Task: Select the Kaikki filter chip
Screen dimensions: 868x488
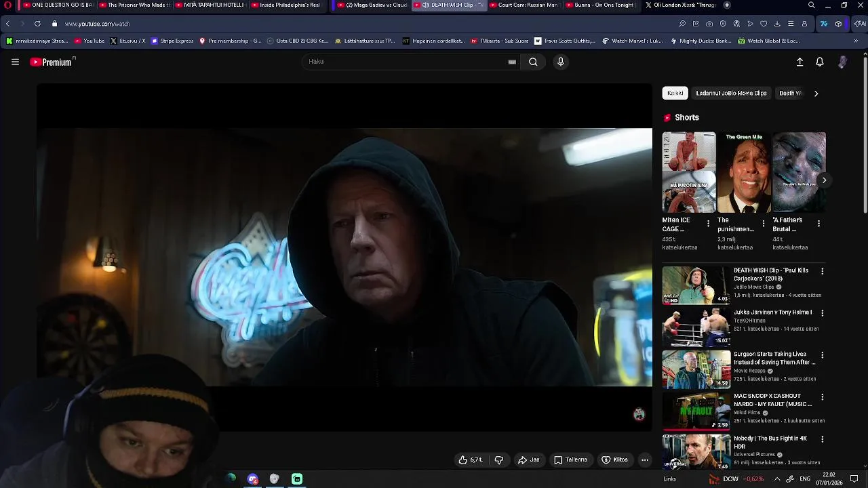Action: (x=675, y=93)
